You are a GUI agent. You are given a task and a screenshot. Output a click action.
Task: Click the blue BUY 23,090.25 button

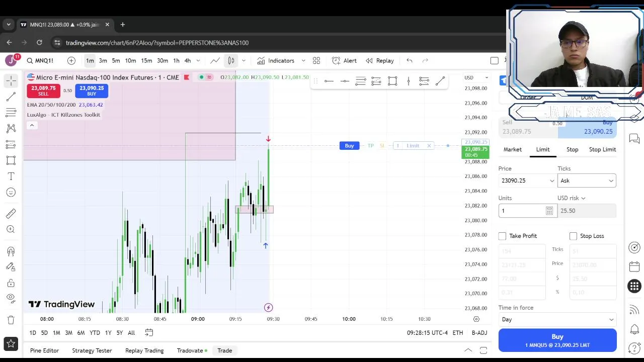[92, 90]
